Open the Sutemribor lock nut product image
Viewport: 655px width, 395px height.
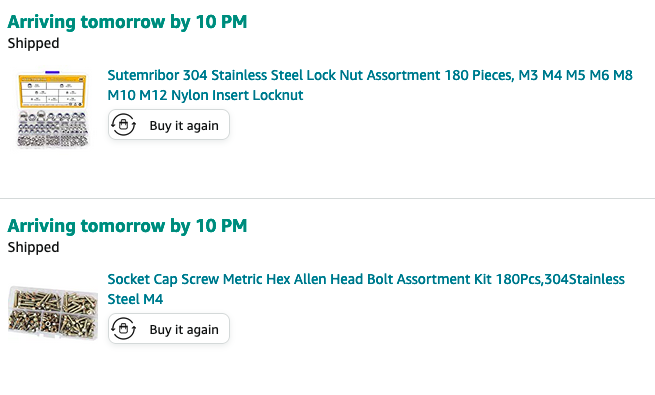53,109
